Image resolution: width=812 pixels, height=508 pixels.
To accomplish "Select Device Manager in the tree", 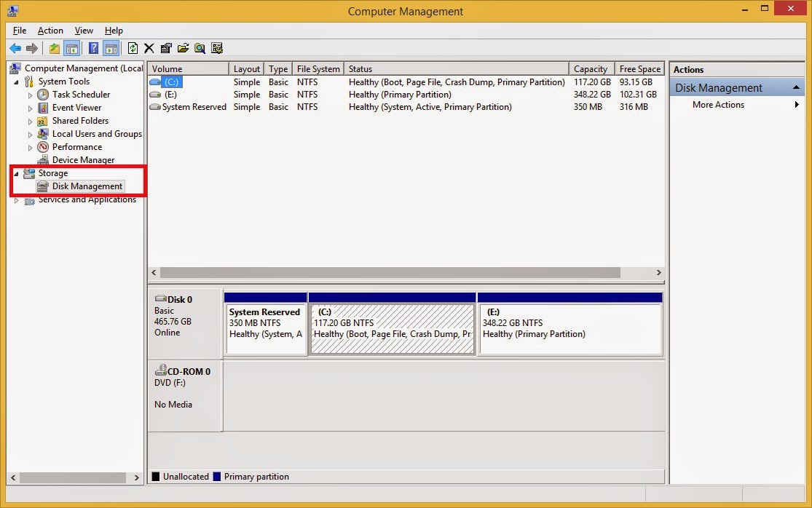I will coord(83,160).
